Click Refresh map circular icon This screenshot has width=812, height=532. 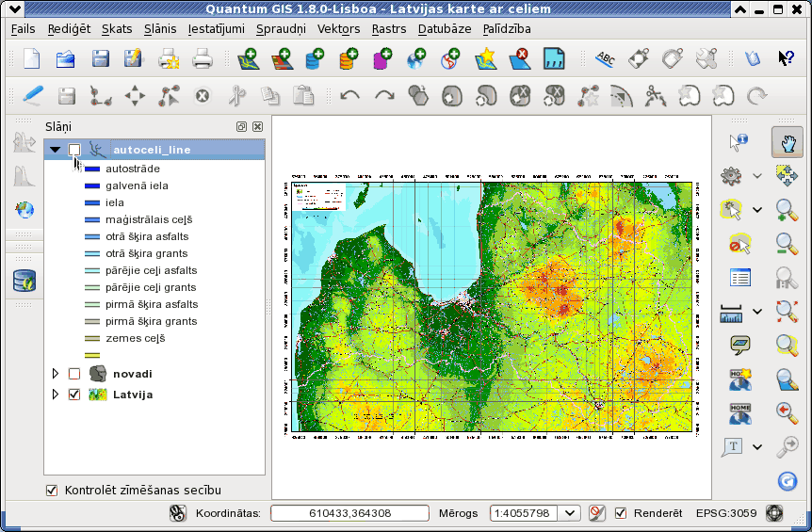tap(788, 481)
